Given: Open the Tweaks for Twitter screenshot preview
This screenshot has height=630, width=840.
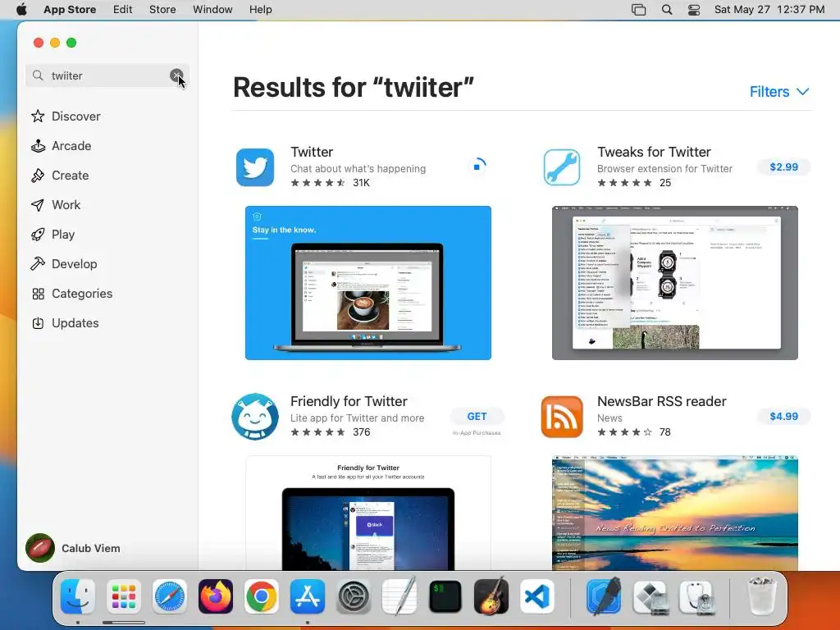Looking at the screenshot, I should [x=675, y=283].
